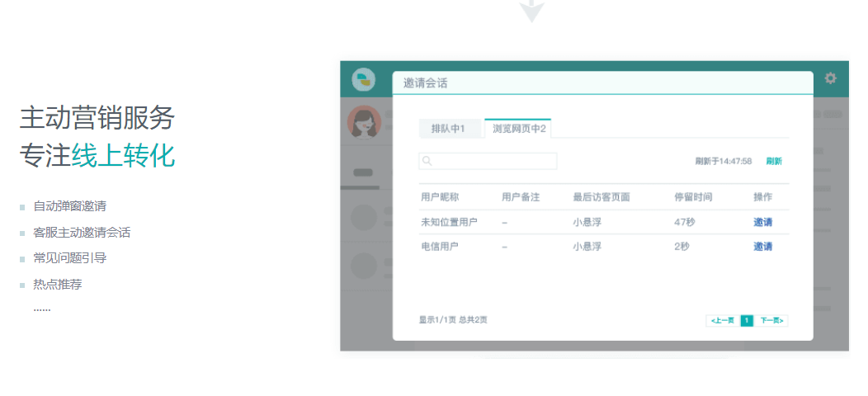The height and width of the screenshot is (396, 868).
Task: Go to previous page with <上一页
Action: pyautogui.click(x=723, y=321)
